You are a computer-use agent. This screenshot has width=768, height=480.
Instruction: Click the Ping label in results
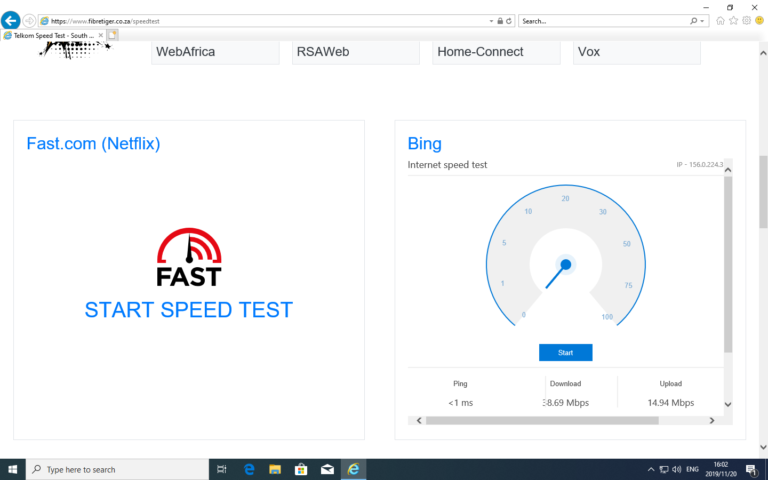[x=460, y=384]
